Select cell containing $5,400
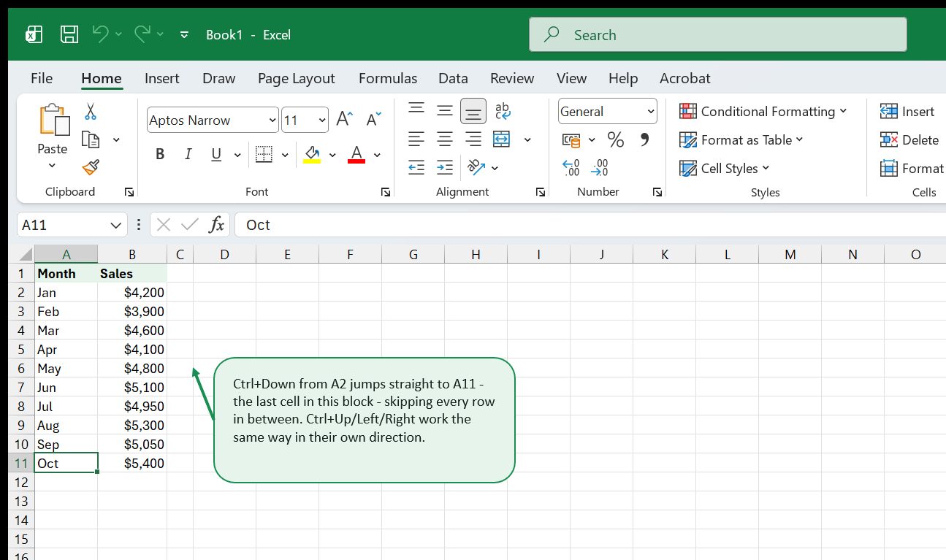 tap(132, 463)
